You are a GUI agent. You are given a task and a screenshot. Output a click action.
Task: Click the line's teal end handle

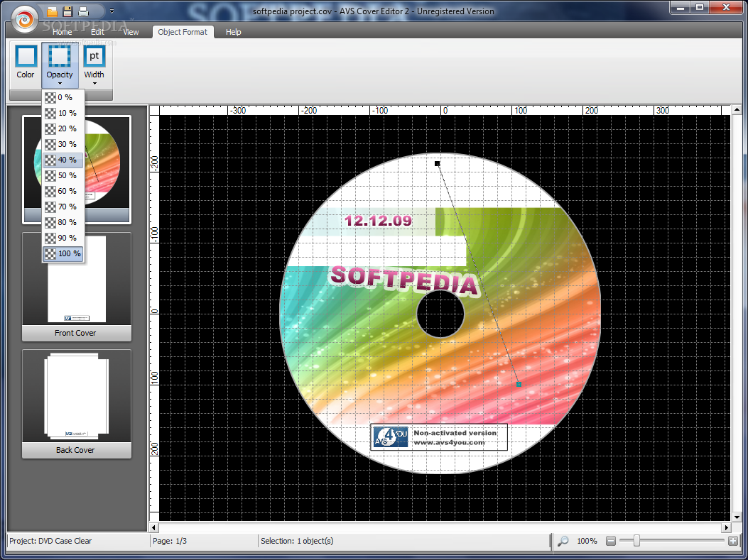pos(519,384)
